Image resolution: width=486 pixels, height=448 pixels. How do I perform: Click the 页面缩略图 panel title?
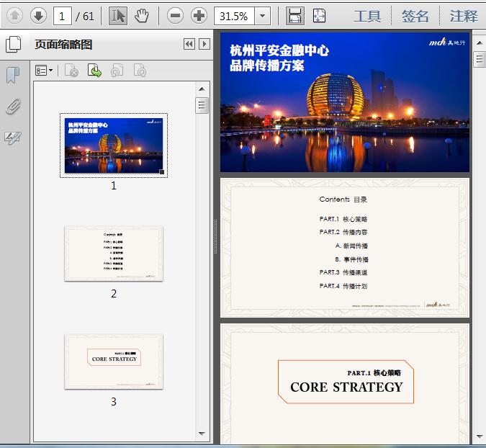tap(63, 45)
